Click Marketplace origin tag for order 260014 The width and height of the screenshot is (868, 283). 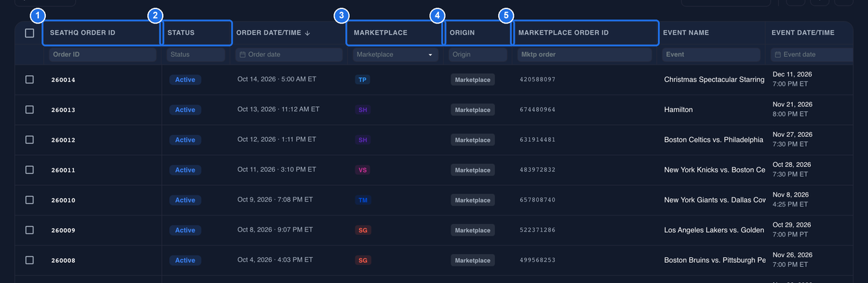pyautogui.click(x=473, y=79)
